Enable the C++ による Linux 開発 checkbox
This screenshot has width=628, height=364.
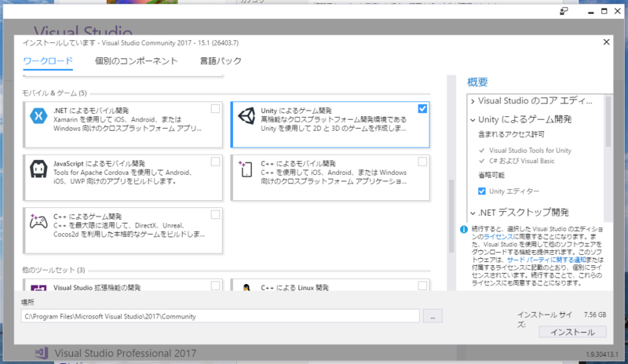click(x=422, y=286)
